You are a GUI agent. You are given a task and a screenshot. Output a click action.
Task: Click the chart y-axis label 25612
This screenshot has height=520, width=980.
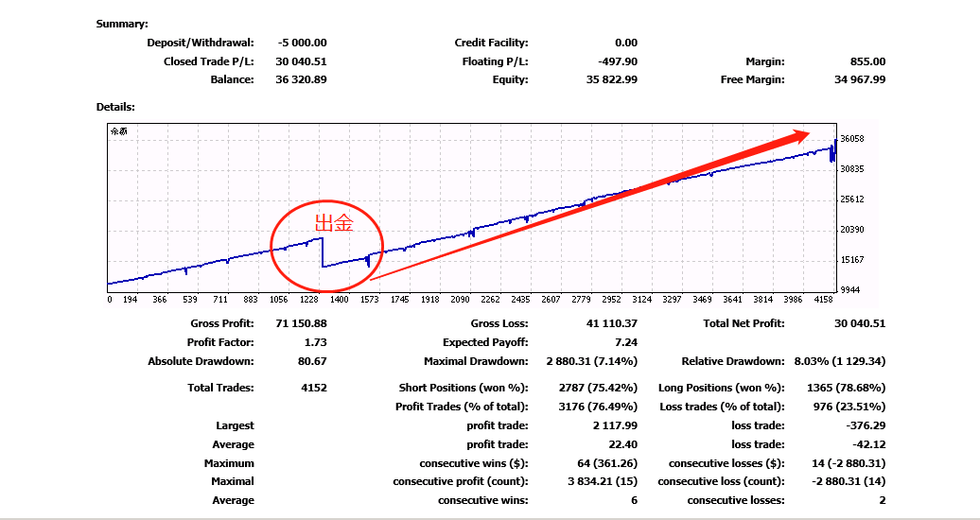[853, 199]
